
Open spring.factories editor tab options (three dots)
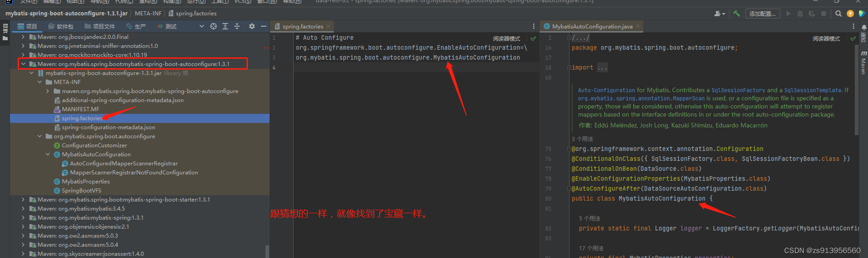point(534,26)
